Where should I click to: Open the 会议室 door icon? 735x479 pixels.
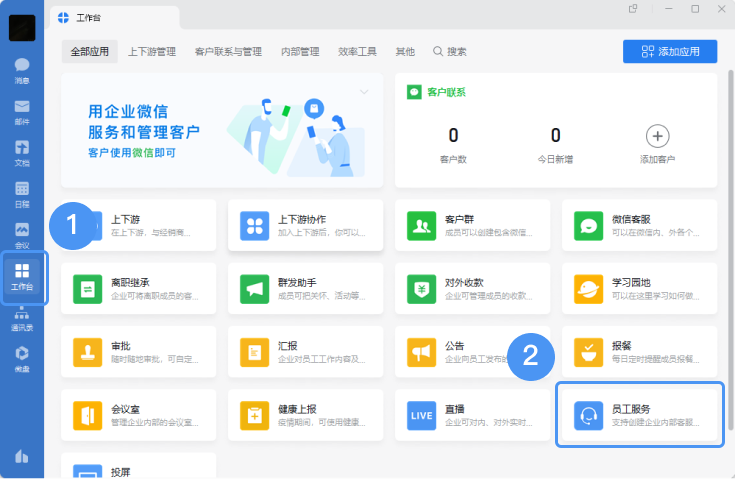(x=88, y=416)
